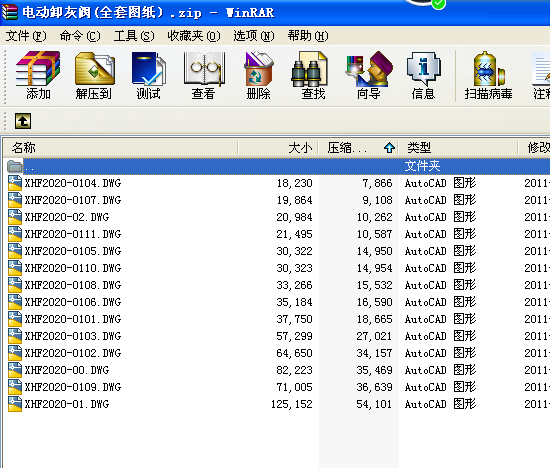This screenshot has height=468, width=550.
Task: Click compressed size 54,101
Action: [374, 404]
